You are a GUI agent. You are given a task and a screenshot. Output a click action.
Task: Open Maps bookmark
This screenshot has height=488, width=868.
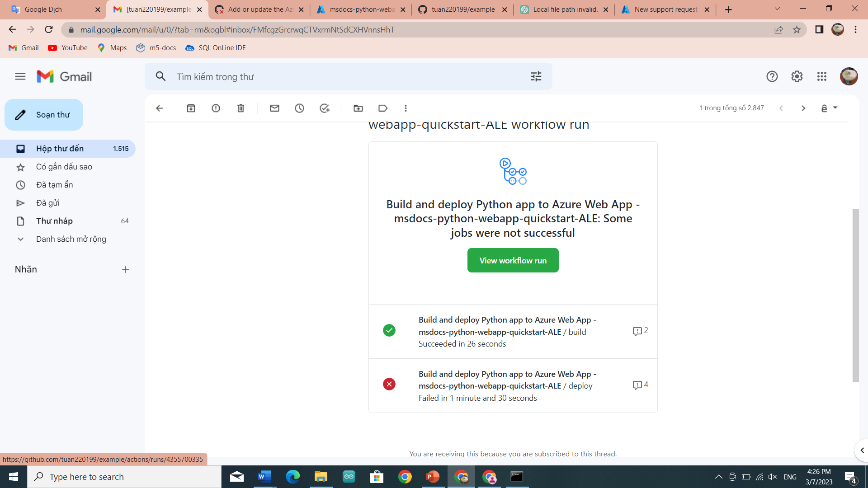(112, 48)
